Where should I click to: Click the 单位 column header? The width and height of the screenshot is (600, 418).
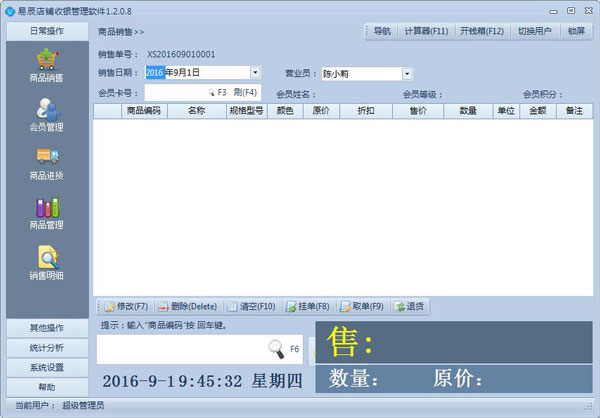(x=506, y=111)
